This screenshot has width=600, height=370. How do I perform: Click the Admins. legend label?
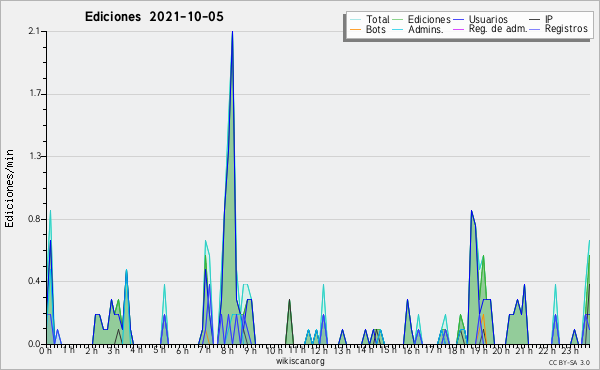(x=426, y=29)
